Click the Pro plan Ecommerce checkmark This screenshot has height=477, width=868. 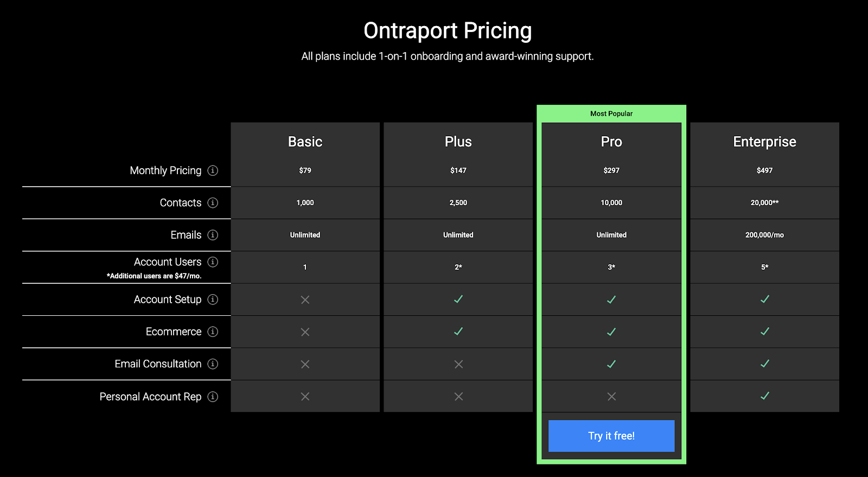(611, 332)
